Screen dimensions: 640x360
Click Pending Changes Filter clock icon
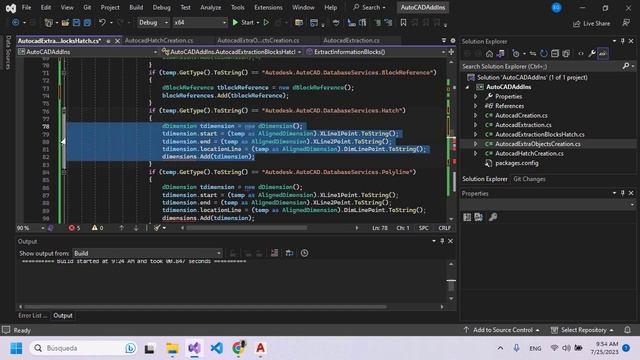pyautogui.click(x=516, y=53)
